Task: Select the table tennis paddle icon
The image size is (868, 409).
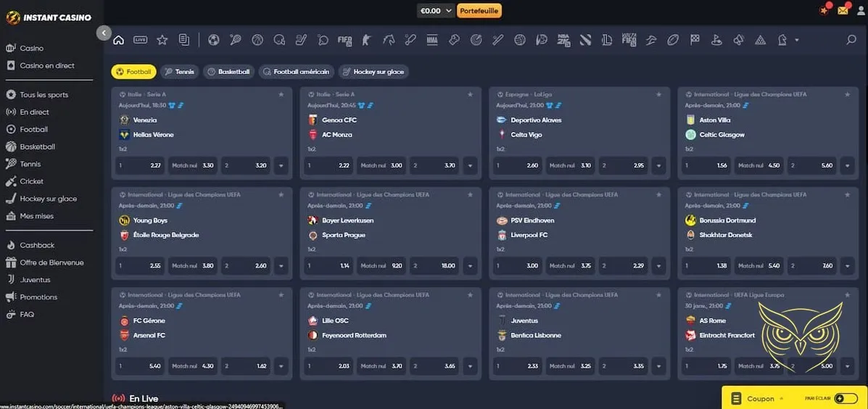Action: tap(323, 40)
